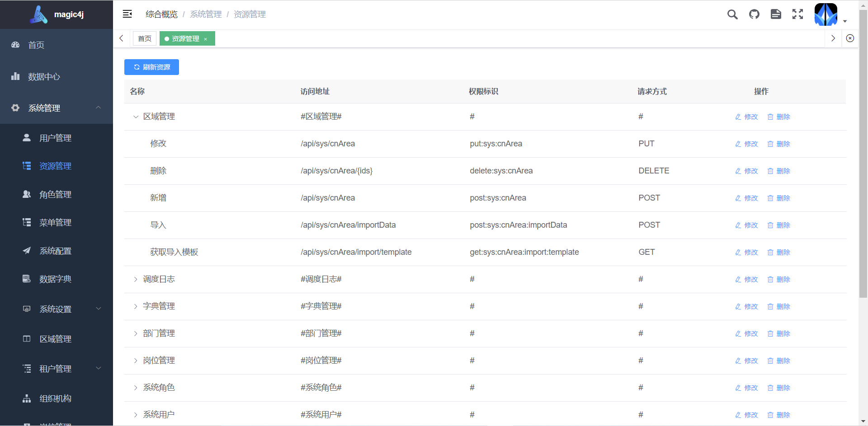Edit the 岗位管理 row
This screenshot has height=426, width=868.
pos(746,360)
